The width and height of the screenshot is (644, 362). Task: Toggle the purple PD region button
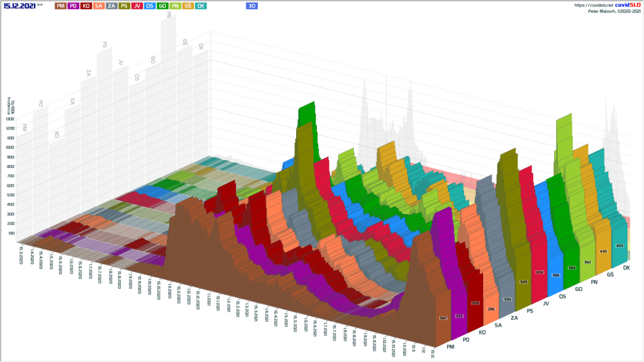pos(74,6)
